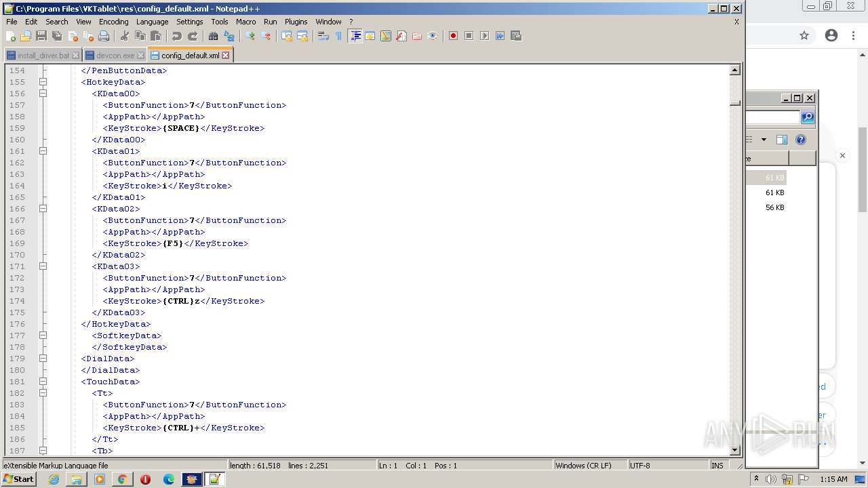Screen dimensions: 868x488
Task: Open the Document Map icon
Action: [386, 36]
